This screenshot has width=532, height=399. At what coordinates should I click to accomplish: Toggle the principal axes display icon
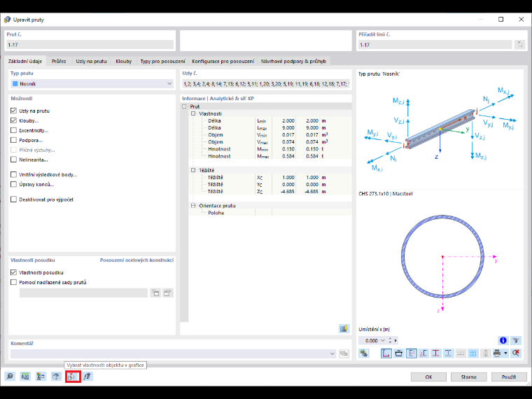(x=411, y=353)
